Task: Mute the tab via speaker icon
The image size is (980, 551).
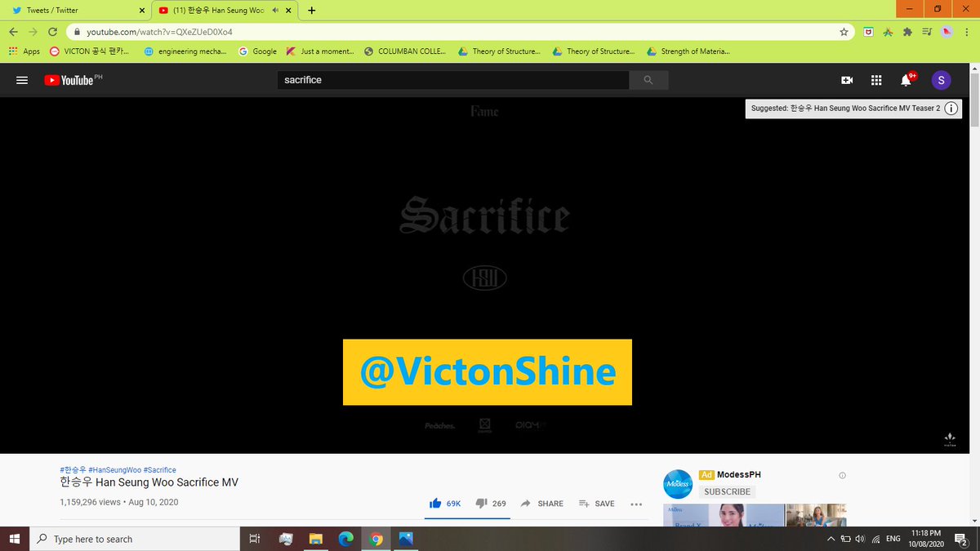Action: coord(275,11)
